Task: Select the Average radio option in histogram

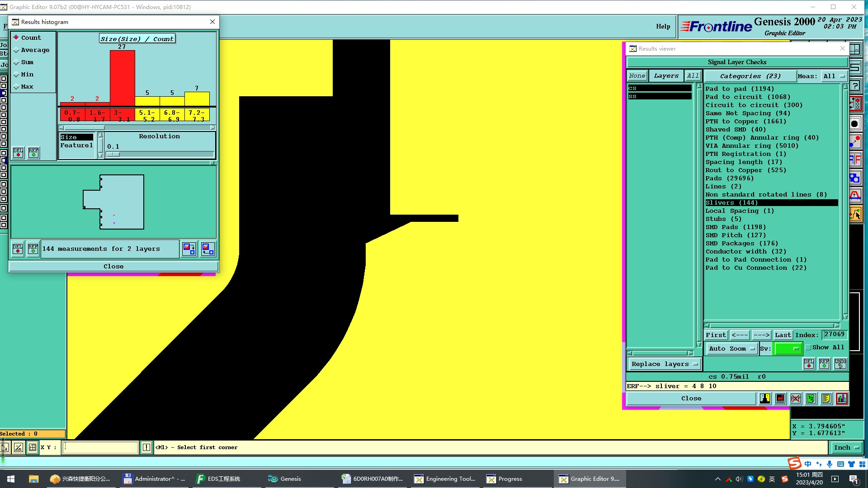Action: coord(17,50)
